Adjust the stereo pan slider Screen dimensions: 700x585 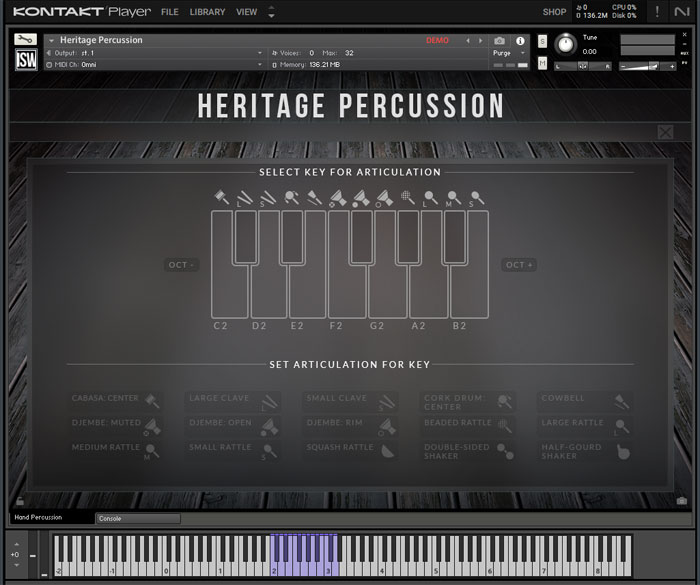(583, 66)
